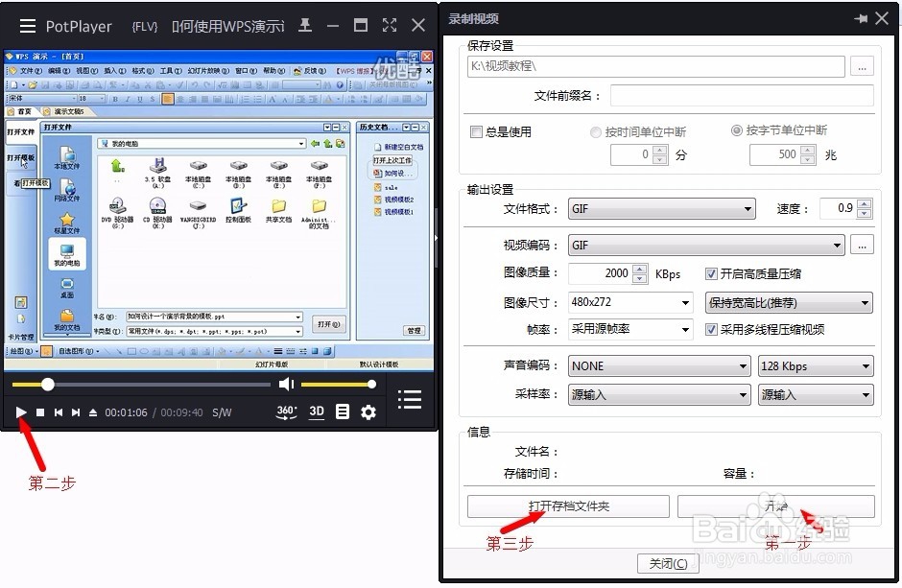
Task: Toggle 3D video mode
Action: 317,412
